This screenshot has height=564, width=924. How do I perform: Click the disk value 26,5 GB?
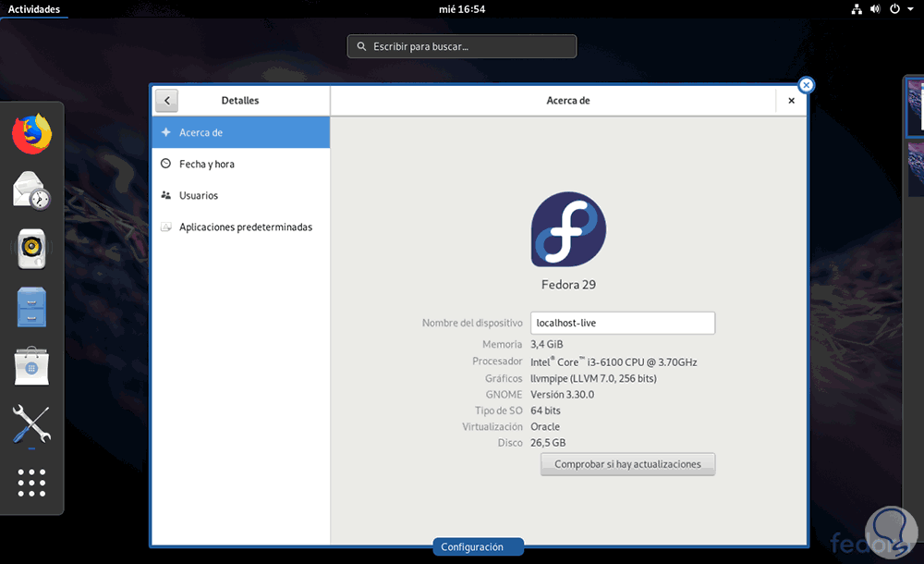pos(548,443)
